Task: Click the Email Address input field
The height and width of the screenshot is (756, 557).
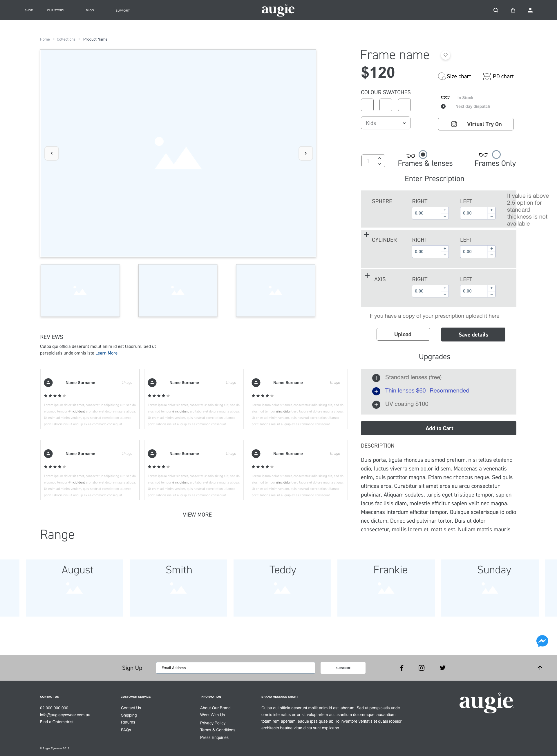Action: click(235, 668)
